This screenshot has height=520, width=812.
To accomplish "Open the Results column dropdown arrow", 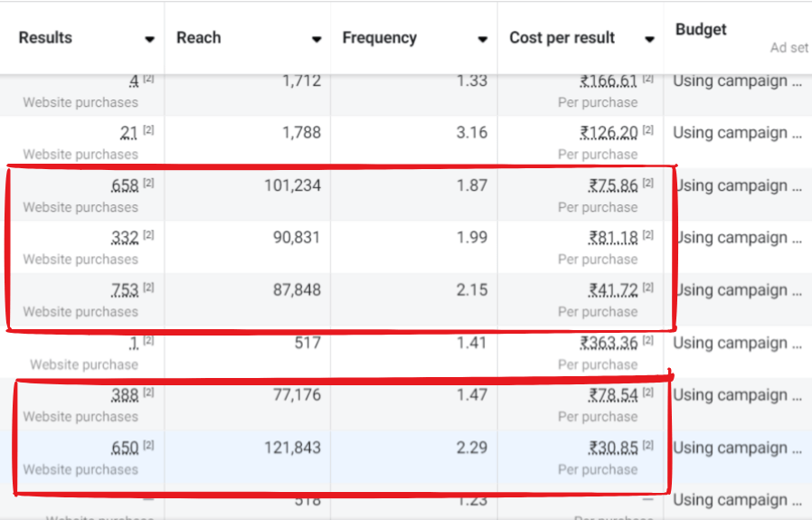I will point(149,39).
